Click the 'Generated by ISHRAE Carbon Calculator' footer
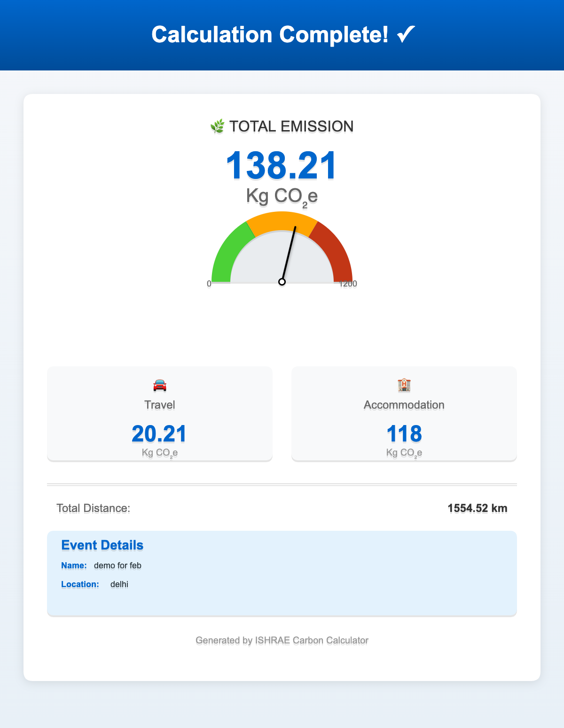The image size is (564, 728). 282,640
